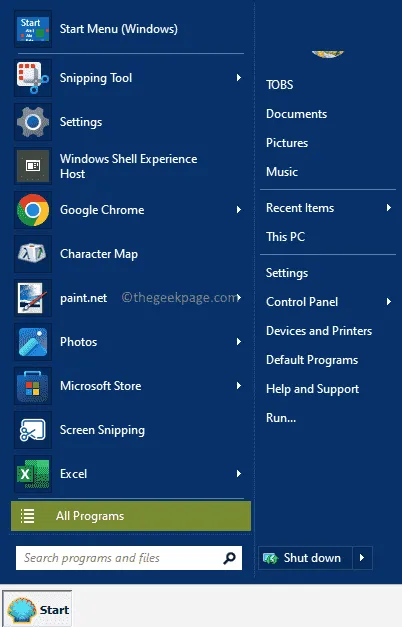Screen dimensions: 402x627
Task: Click the Search programs and files box
Action: coord(129,558)
